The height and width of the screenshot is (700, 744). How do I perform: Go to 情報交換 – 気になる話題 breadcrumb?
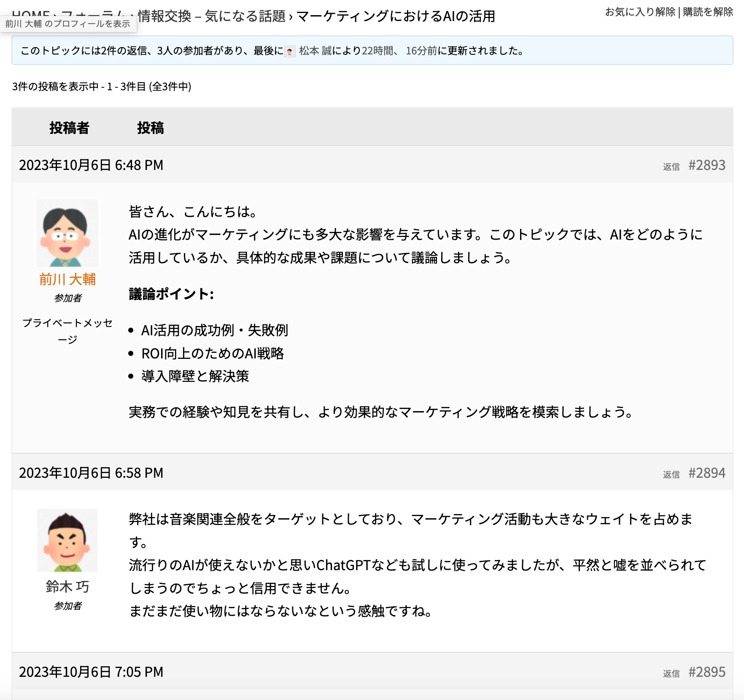point(211,16)
